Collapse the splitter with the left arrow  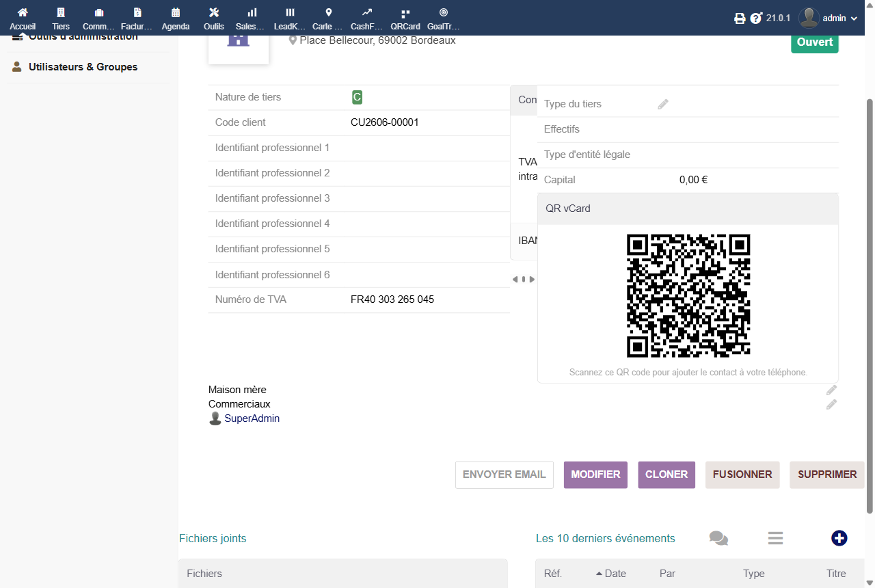coord(515,279)
